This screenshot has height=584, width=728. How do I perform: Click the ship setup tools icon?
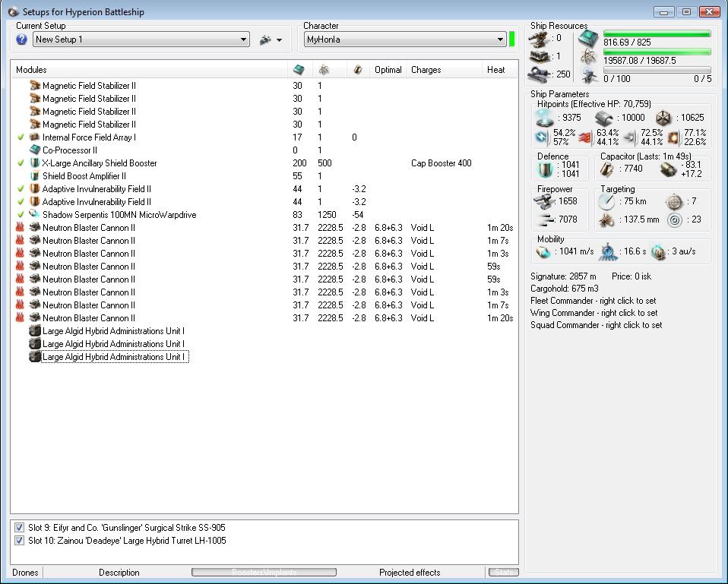(265, 40)
